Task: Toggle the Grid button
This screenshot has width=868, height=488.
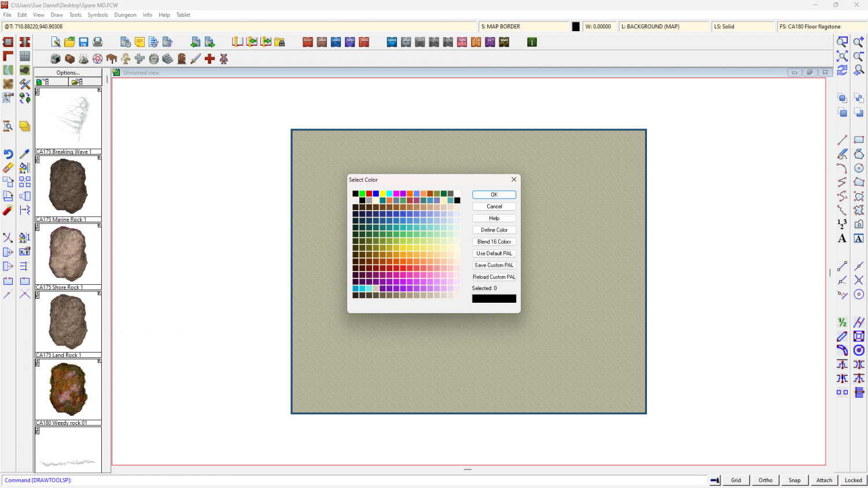Action: click(736, 480)
